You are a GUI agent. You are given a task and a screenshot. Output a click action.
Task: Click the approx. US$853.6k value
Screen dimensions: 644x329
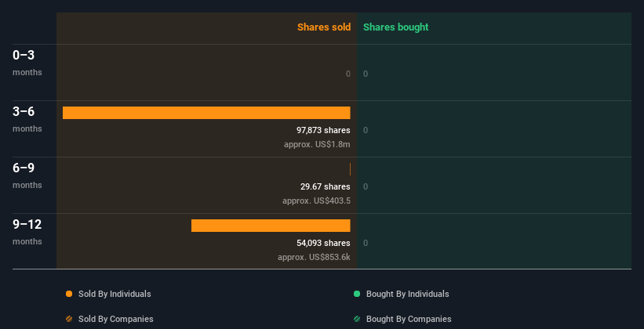(314, 257)
